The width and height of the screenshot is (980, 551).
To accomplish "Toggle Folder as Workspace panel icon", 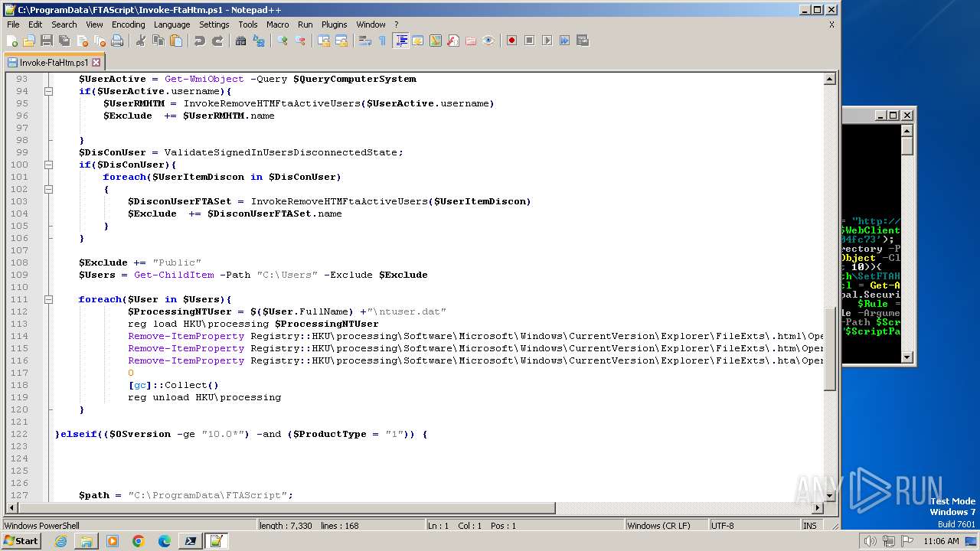I will tap(471, 41).
